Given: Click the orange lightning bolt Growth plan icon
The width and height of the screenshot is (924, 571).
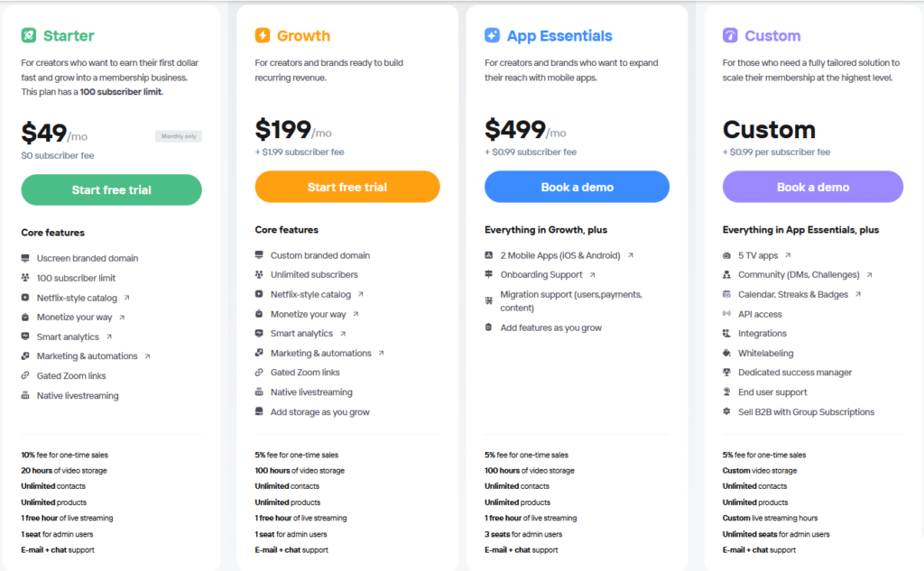Looking at the screenshot, I should [263, 36].
